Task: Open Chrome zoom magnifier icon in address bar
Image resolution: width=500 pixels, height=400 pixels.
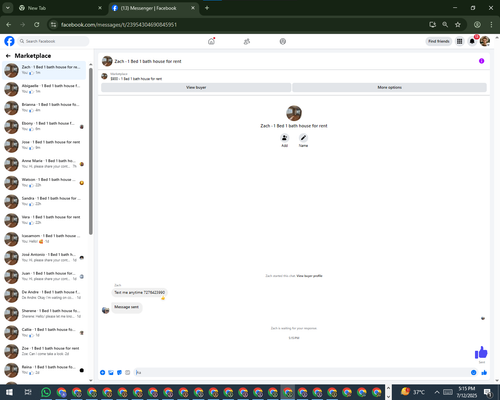Action: (x=445, y=24)
